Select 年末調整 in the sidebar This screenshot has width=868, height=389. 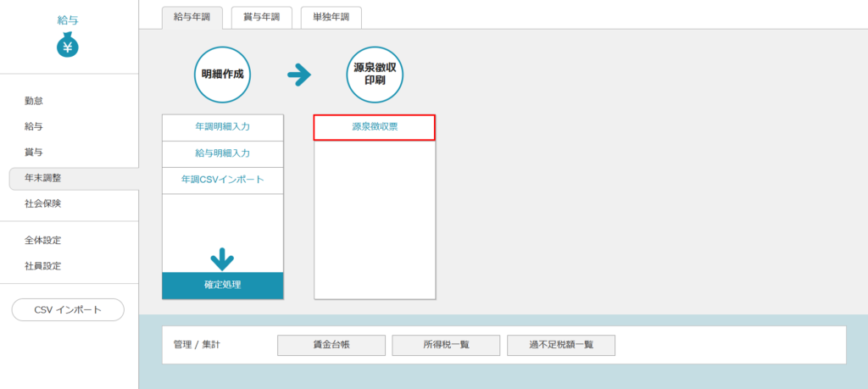(x=75, y=178)
